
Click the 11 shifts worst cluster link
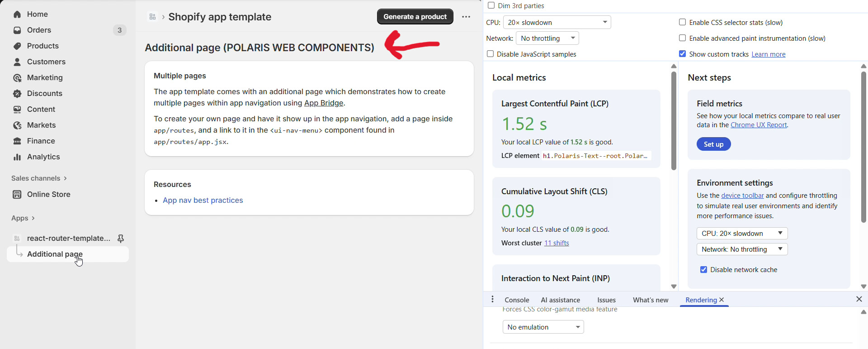(557, 243)
